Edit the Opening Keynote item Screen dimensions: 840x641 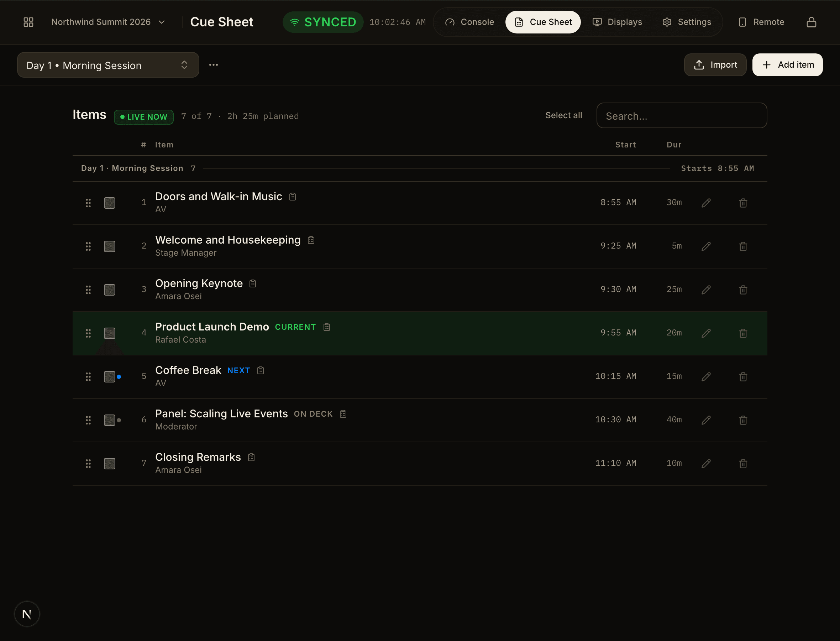[706, 290]
